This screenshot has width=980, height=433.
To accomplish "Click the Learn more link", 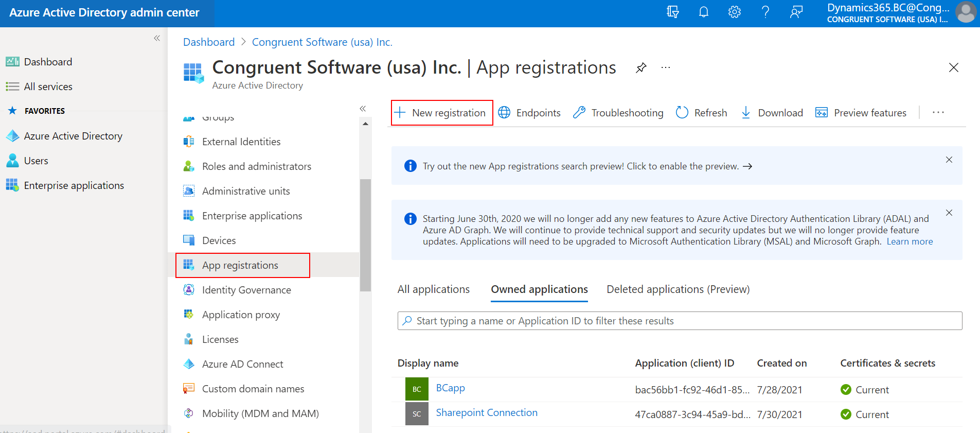I will [910, 241].
